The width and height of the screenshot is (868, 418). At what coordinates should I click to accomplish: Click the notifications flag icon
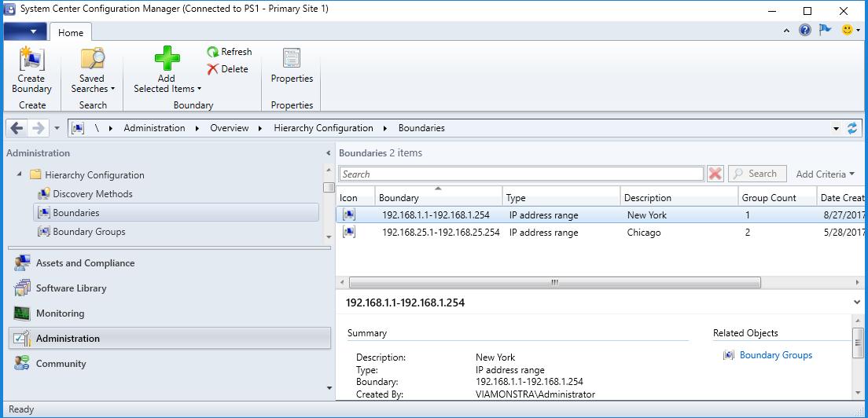[x=826, y=30]
